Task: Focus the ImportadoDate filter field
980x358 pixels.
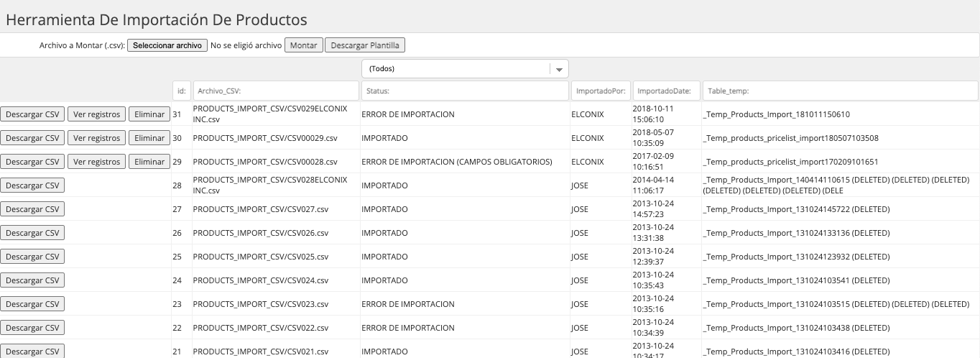Action: [x=667, y=91]
